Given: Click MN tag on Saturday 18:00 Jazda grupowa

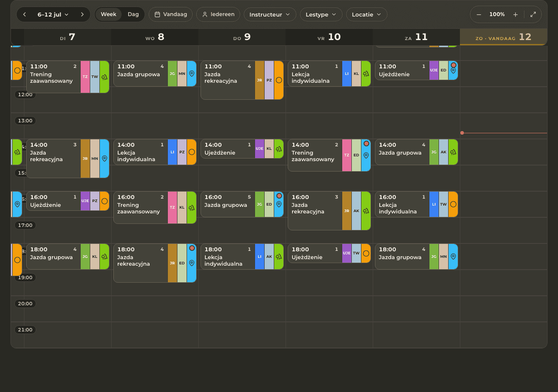Looking at the screenshot, I should click(x=443, y=257).
